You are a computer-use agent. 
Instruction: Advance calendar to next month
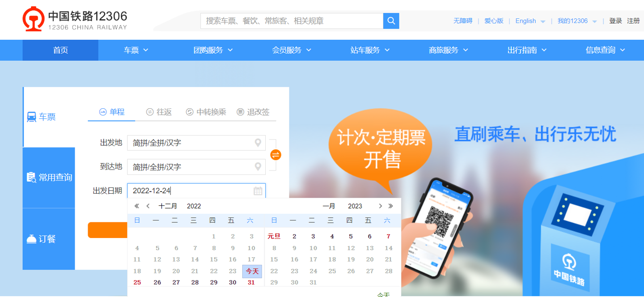(x=380, y=206)
